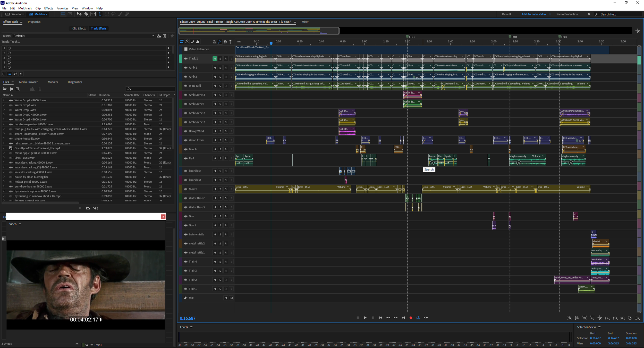Click fx effects view icon in editor
This screenshot has height=348, width=644.
coord(187,42)
